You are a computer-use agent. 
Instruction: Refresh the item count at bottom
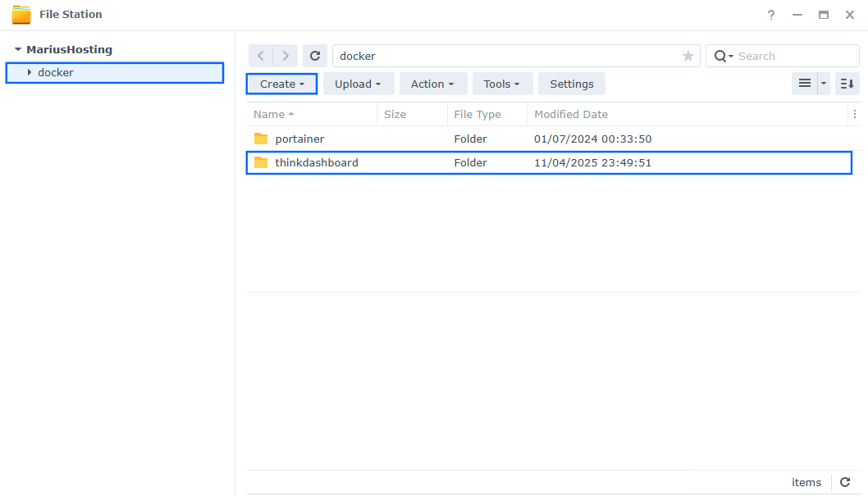(x=845, y=482)
